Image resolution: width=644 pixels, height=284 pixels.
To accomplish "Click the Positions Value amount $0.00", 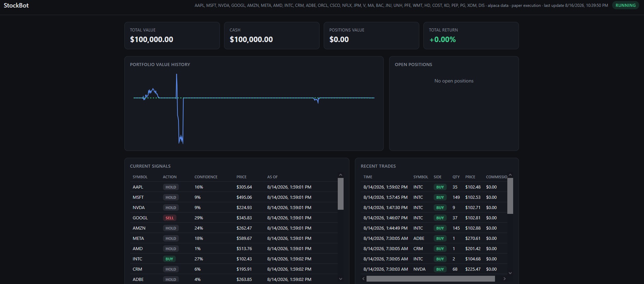I will [x=339, y=39].
